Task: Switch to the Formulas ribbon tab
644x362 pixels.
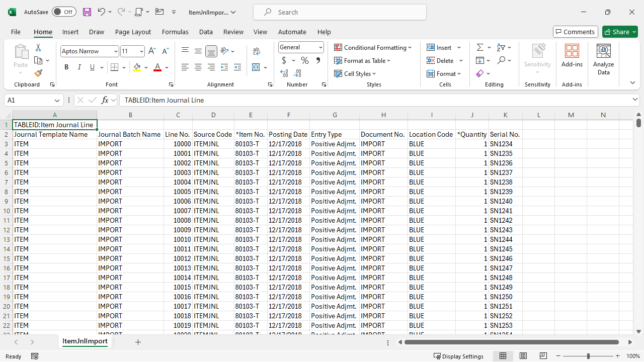Action: tap(175, 32)
